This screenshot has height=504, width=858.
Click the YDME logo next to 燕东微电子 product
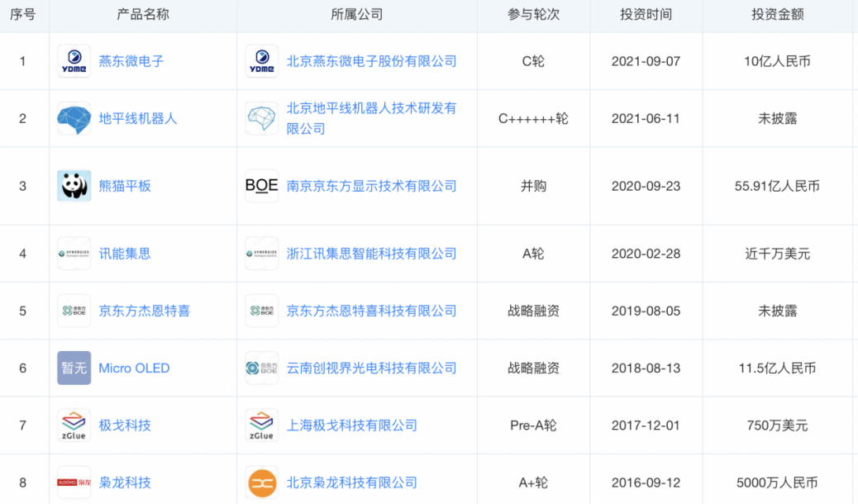click(x=74, y=61)
